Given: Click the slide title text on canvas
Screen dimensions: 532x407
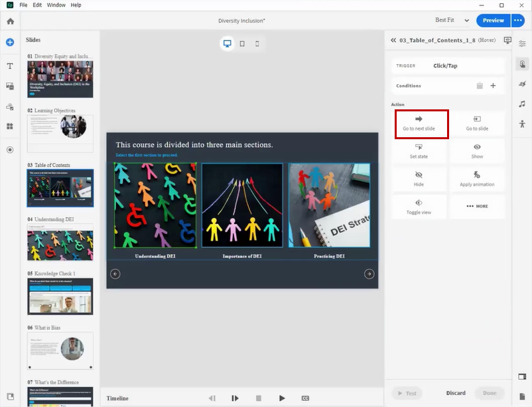Looking at the screenshot, I should (194, 145).
